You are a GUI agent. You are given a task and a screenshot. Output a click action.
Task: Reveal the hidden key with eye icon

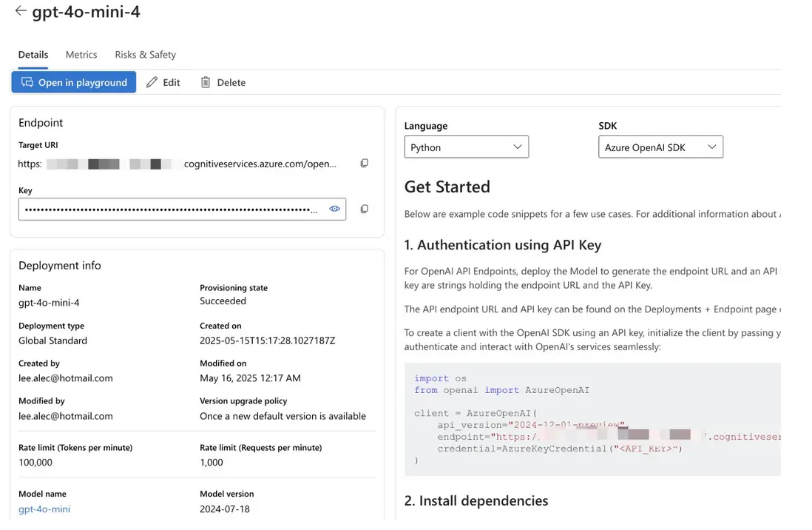tap(334, 209)
